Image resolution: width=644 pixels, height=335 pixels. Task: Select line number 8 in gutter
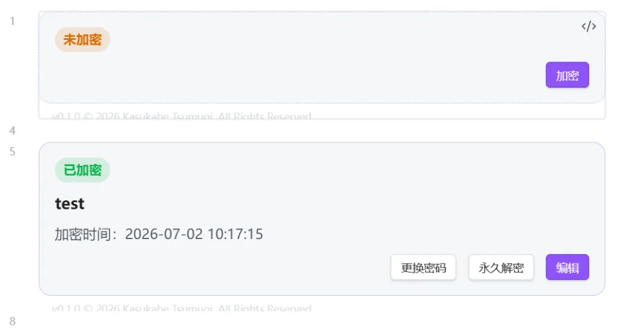tap(13, 321)
